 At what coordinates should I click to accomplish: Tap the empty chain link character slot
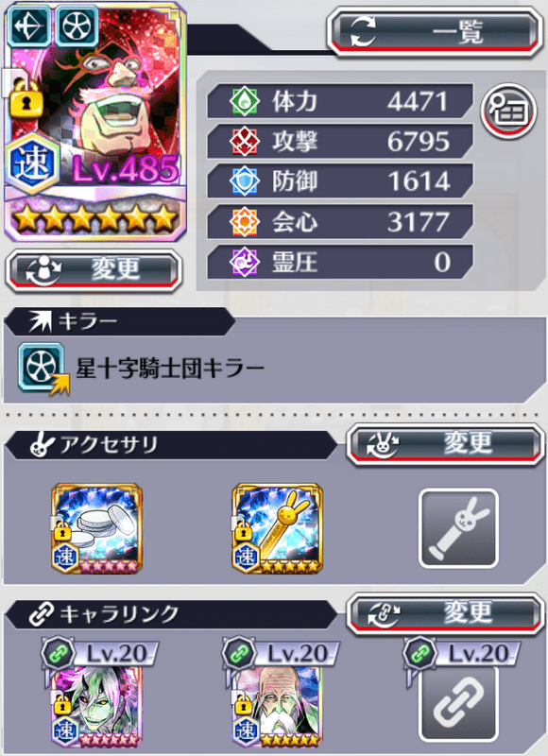(458, 703)
